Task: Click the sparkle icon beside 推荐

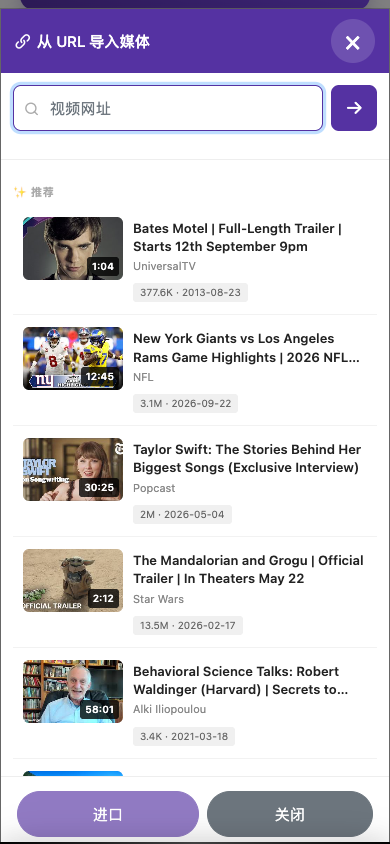Action: point(20,192)
